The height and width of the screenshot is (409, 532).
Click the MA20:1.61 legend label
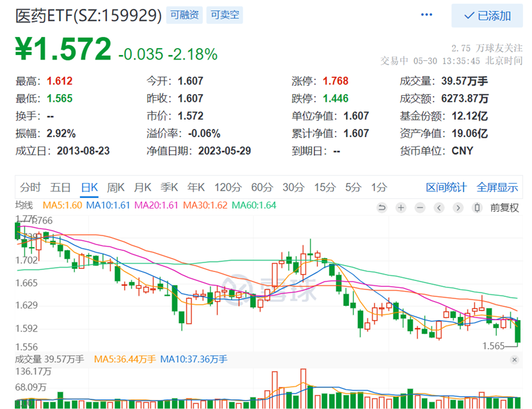click(x=156, y=205)
